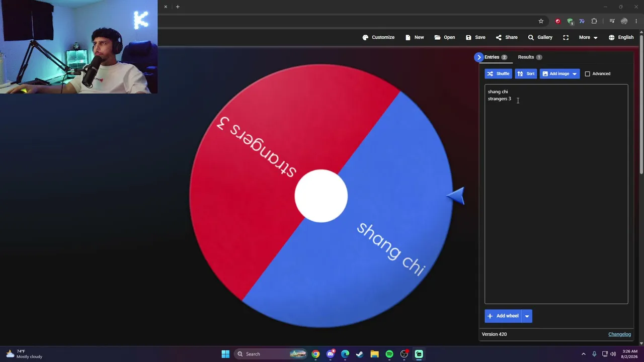This screenshot has width=644, height=362.
Task: Sort the wheel entries
Action: (x=526, y=74)
